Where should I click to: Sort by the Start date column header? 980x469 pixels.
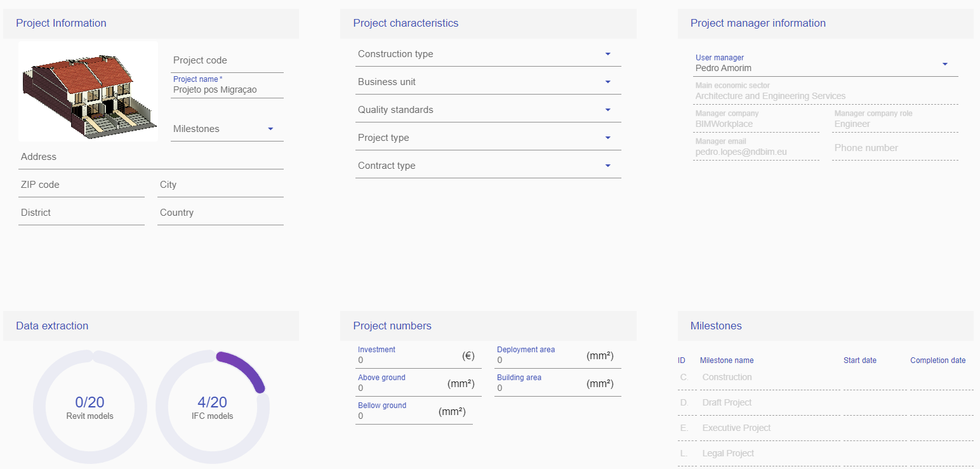tap(859, 360)
